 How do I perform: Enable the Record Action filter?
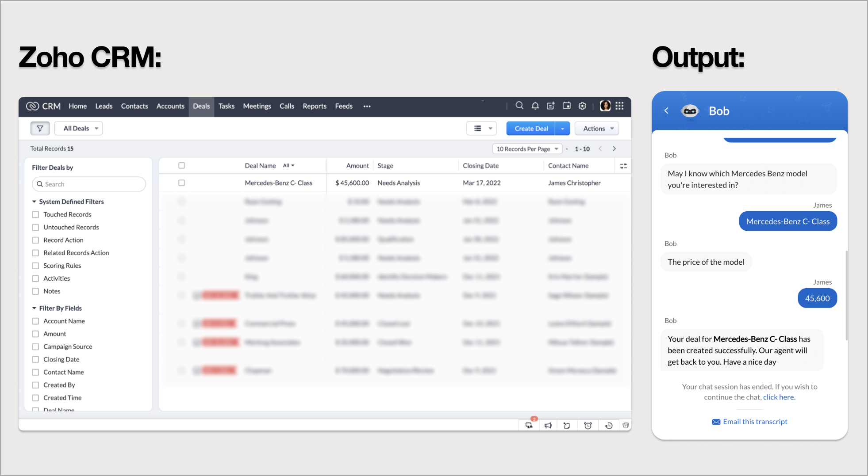point(35,240)
